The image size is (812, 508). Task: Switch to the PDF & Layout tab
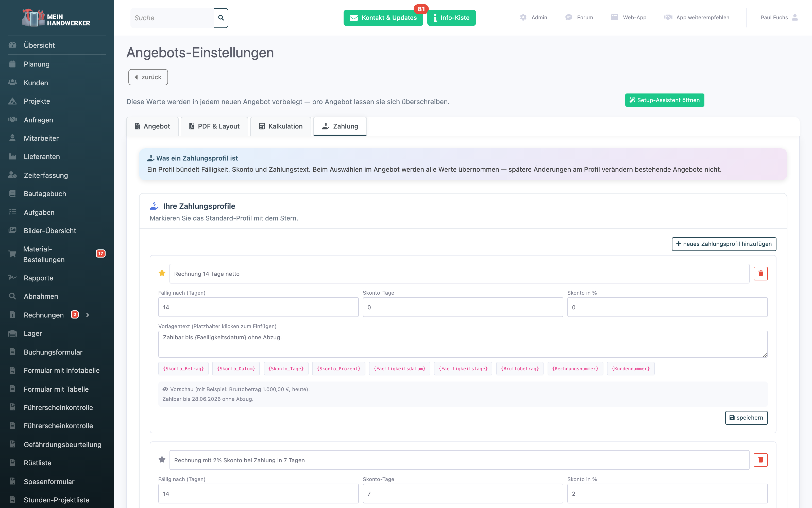pos(214,126)
